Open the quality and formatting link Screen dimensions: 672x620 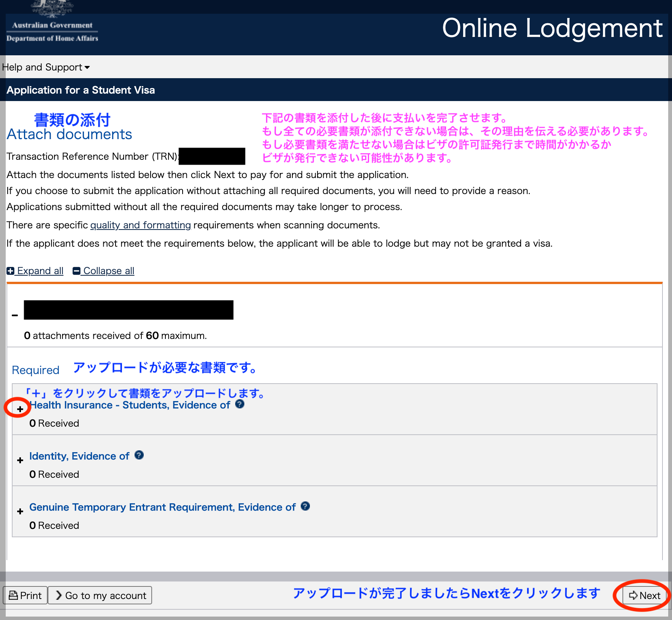tap(140, 225)
